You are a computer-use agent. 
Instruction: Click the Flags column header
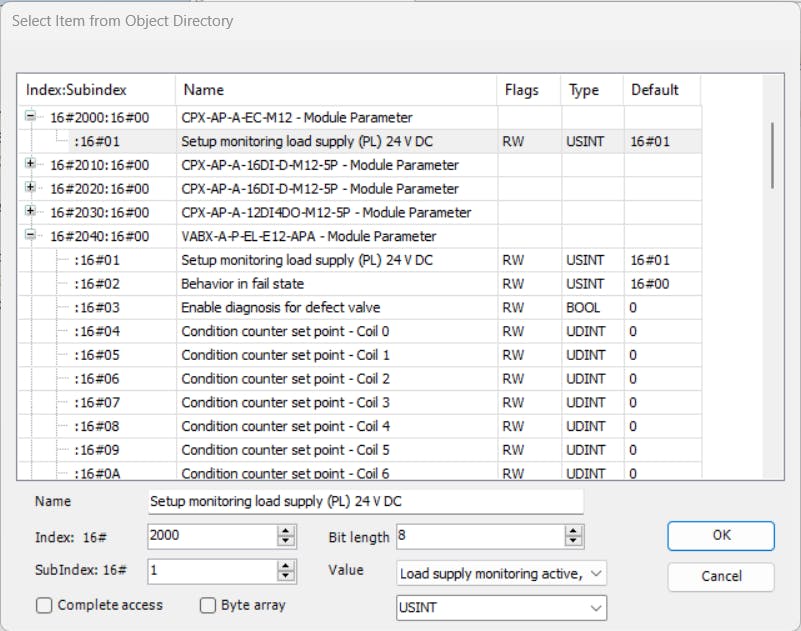point(529,90)
